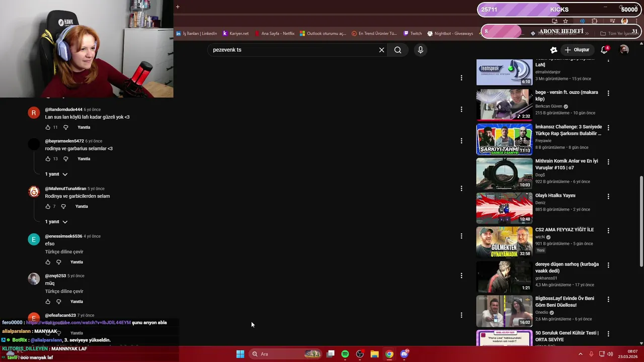The height and width of the screenshot is (362, 644).
Task: Open three-dot menu for @bayramselen5472 comment
Action: (x=461, y=141)
